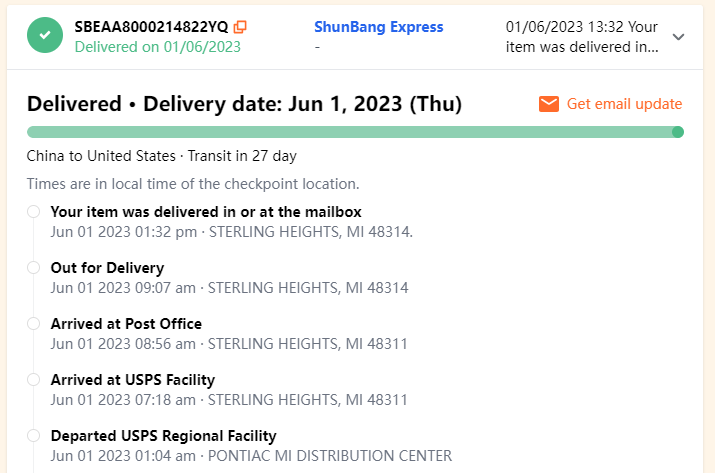Click the latest status summary text
The height and width of the screenshot is (473, 715).
point(582,37)
